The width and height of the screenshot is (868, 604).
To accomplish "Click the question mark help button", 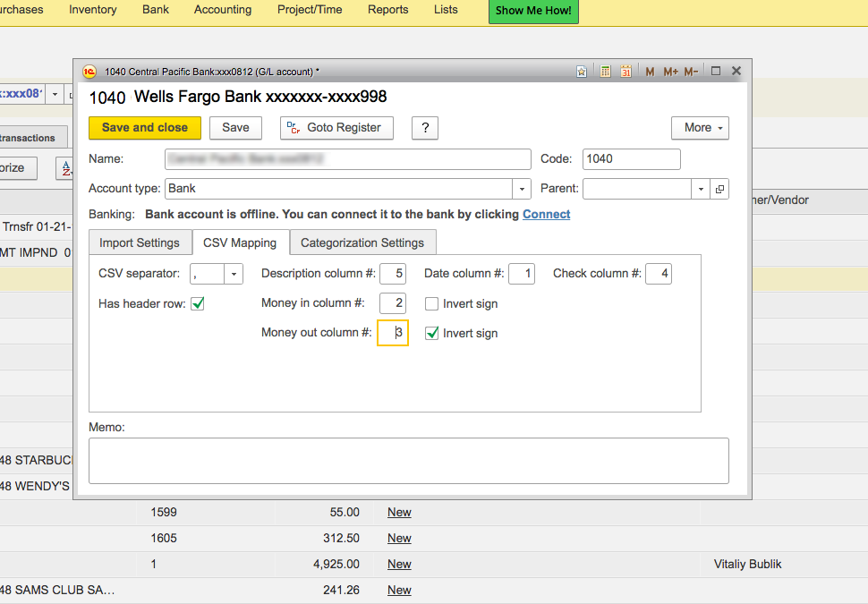I will [425, 128].
